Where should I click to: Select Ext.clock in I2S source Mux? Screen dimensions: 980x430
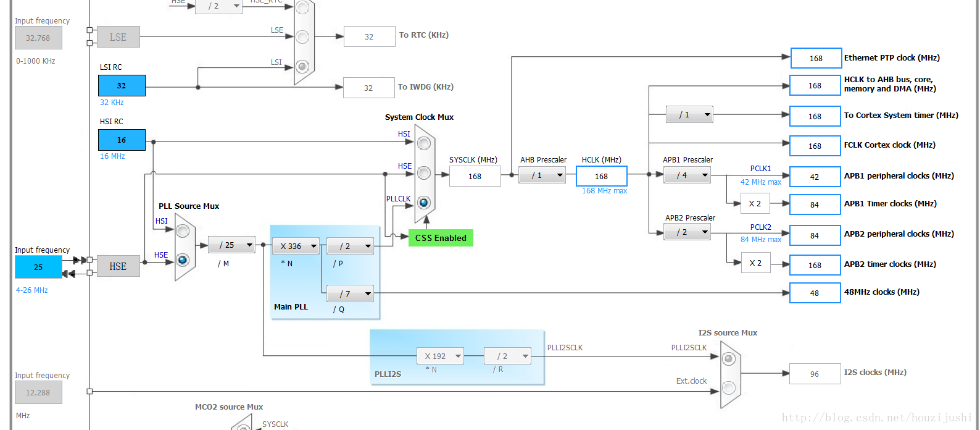click(x=729, y=387)
